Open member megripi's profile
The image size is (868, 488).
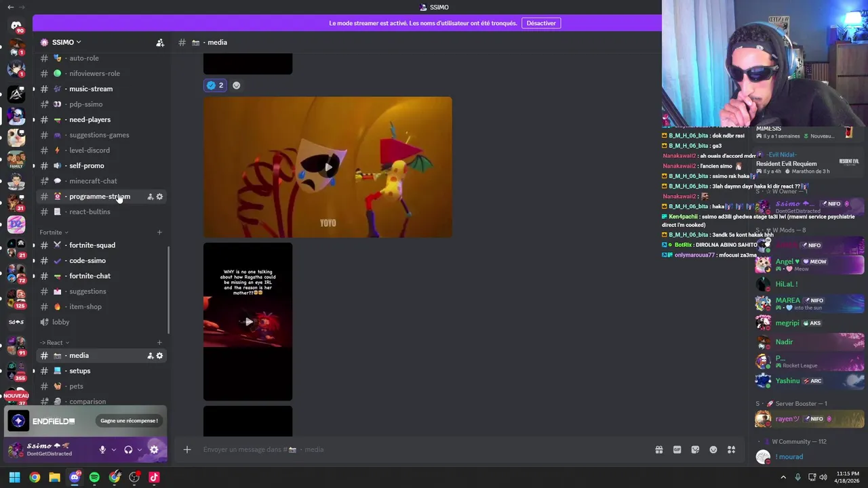pyautogui.click(x=809, y=323)
